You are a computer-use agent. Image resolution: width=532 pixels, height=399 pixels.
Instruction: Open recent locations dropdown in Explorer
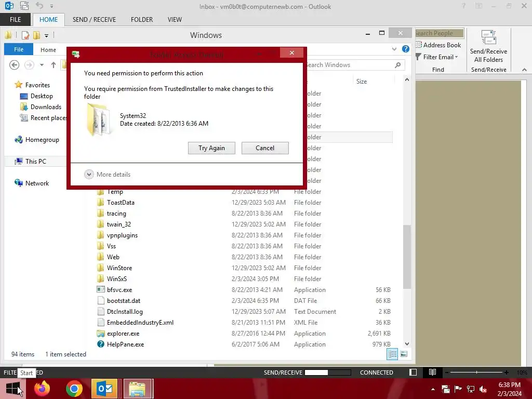coord(42,65)
